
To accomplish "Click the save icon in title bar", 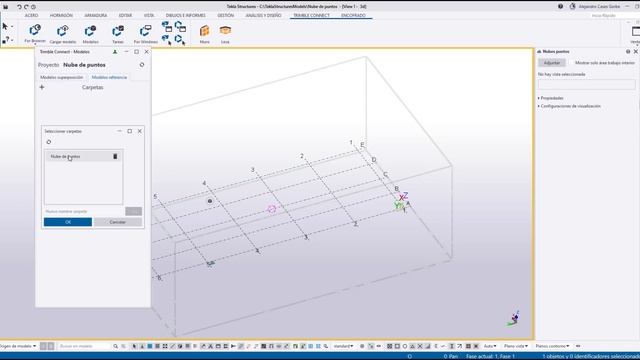I will pyautogui.click(x=6, y=7).
